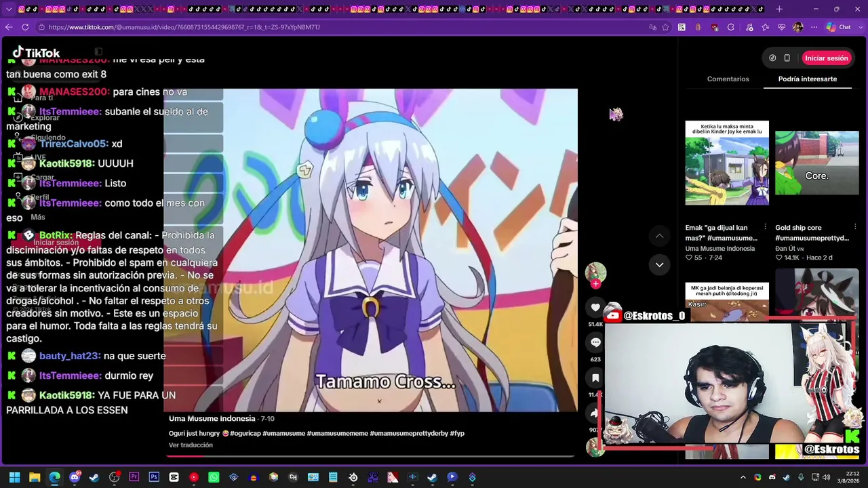Open the Gold ship core video thumbnail
Viewport: 868px width, 488px height.
pyautogui.click(x=816, y=163)
